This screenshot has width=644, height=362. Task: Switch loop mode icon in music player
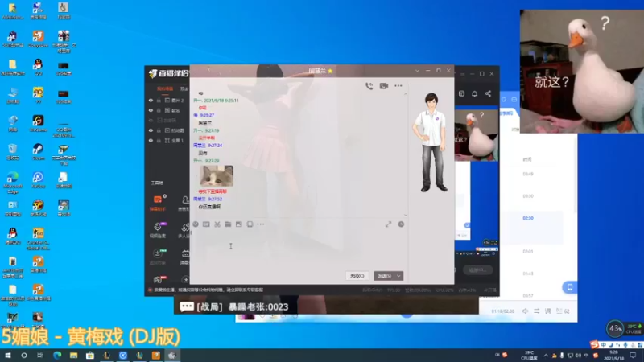coord(536,311)
